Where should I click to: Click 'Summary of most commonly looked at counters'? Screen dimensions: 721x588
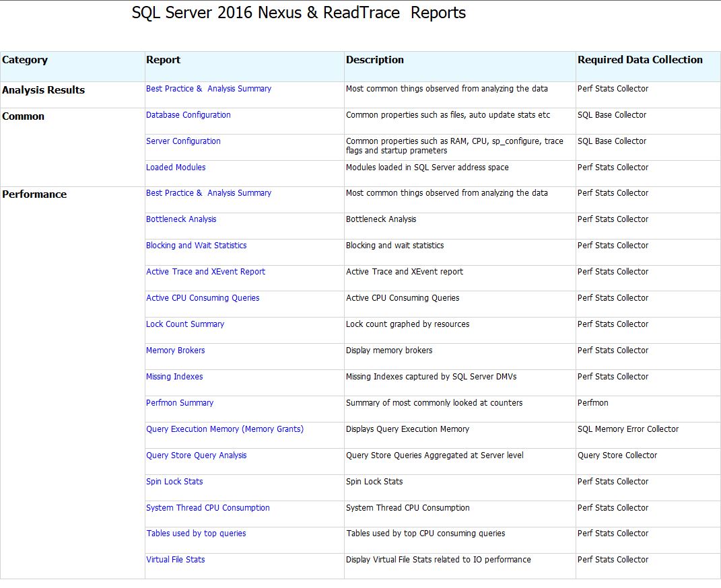(x=434, y=403)
